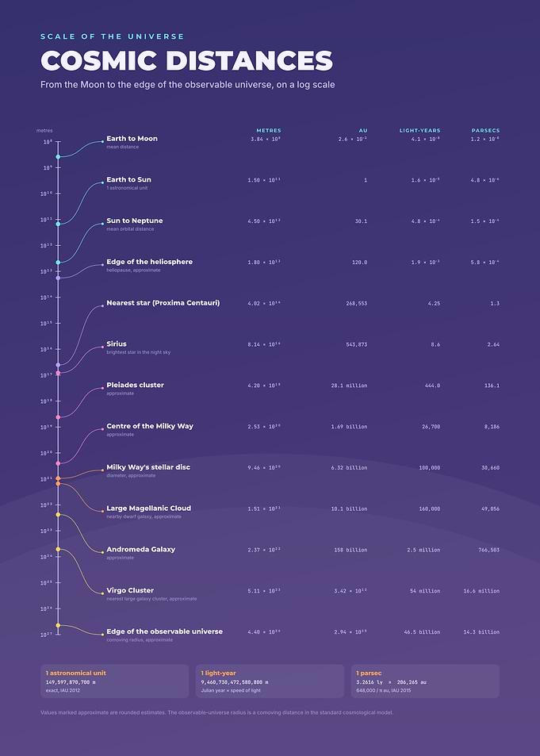This screenshot has height=756, width=540.
Task: Click the "648,000 / π au, IAU 2015" note
Action: coord(385,690)
